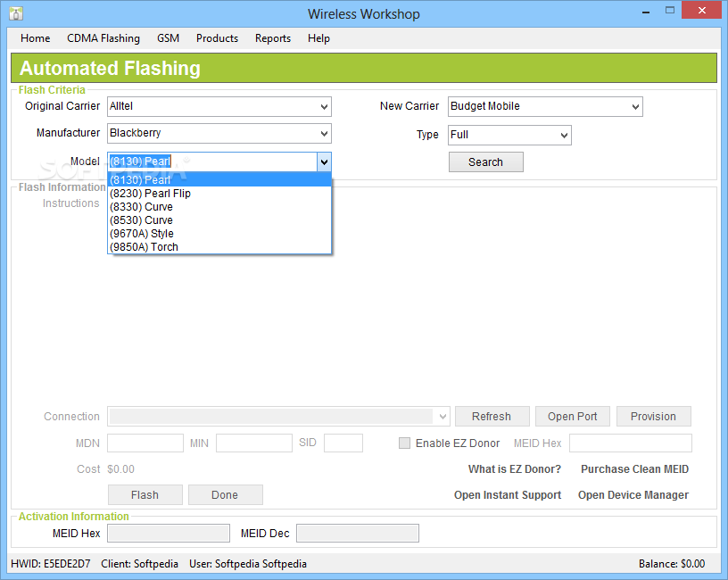Enable EZ Donor checkbox

[404, 443]
